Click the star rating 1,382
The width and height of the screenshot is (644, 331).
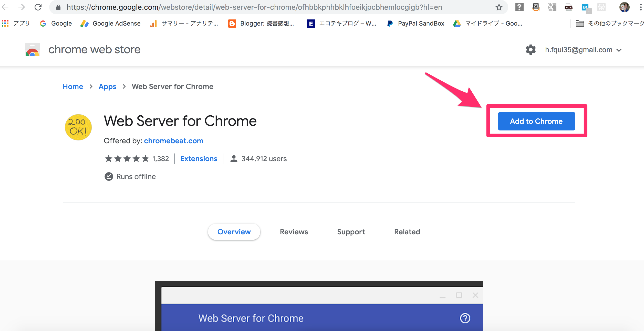[x=137, y=159]
